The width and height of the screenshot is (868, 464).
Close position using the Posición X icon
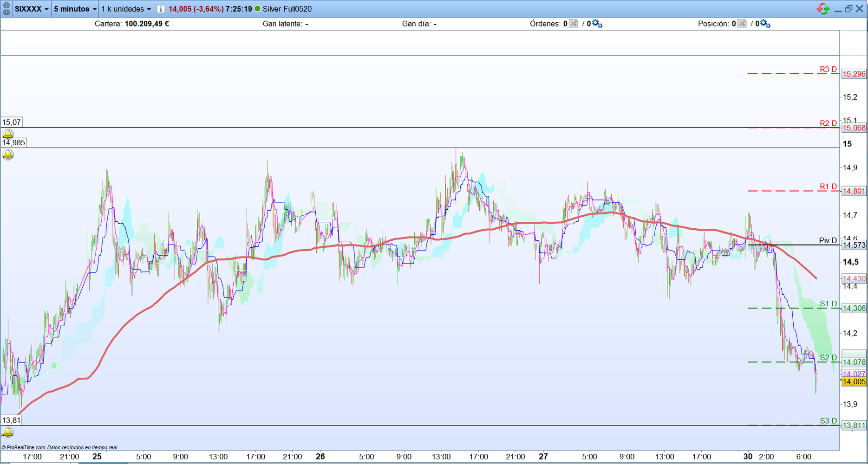(x=742, y=24)
